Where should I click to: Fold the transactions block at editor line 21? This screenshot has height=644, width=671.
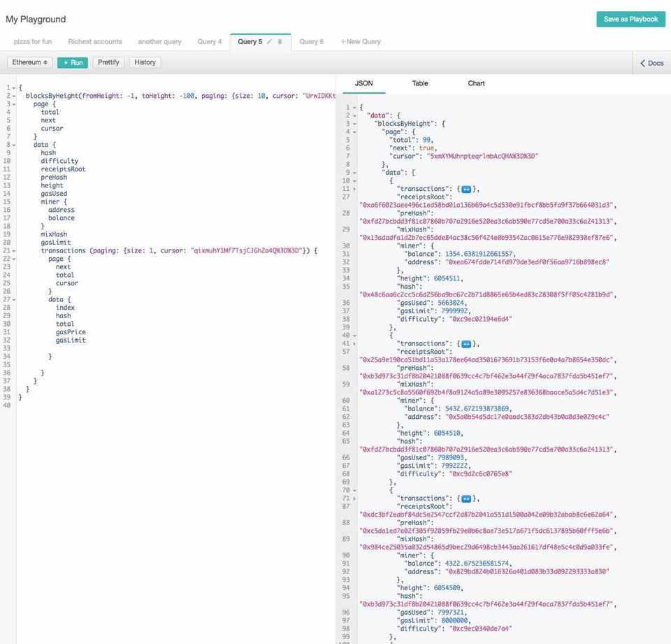(x=13, y=250)
